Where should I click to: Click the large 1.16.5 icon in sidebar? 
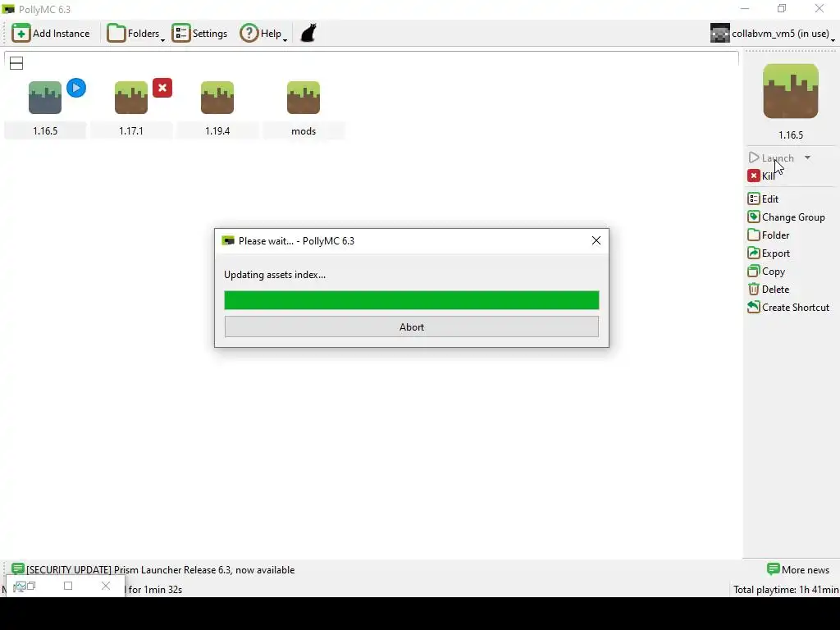point(791,91)
